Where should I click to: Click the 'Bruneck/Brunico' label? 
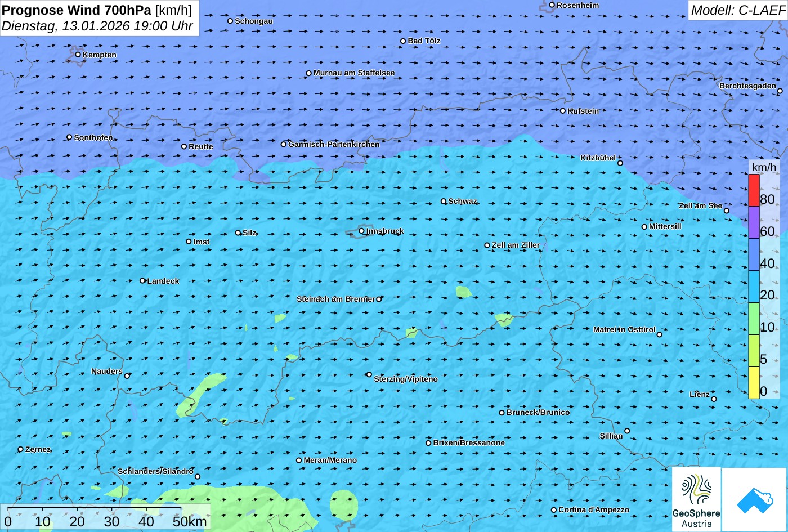(538, 412)
